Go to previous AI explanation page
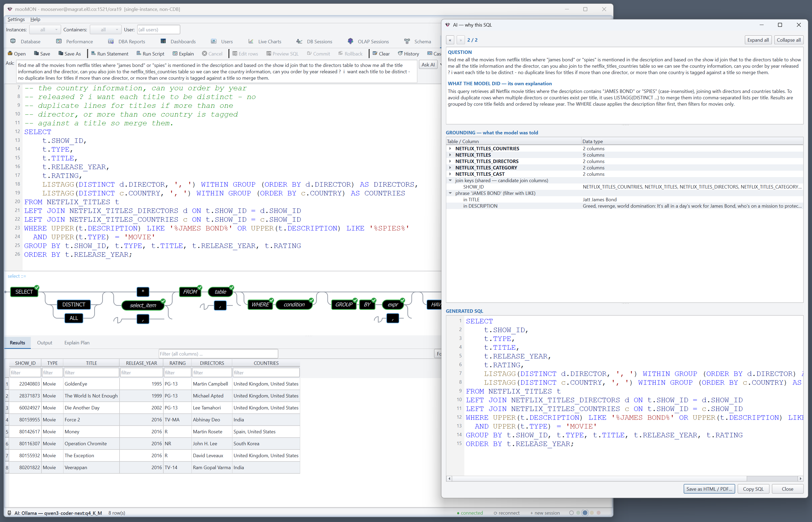812x522 pixels. (450, 40)
